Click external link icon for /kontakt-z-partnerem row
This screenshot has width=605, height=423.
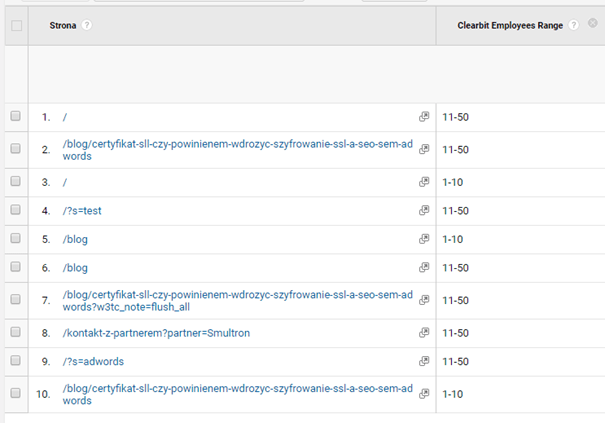[424, 331]
